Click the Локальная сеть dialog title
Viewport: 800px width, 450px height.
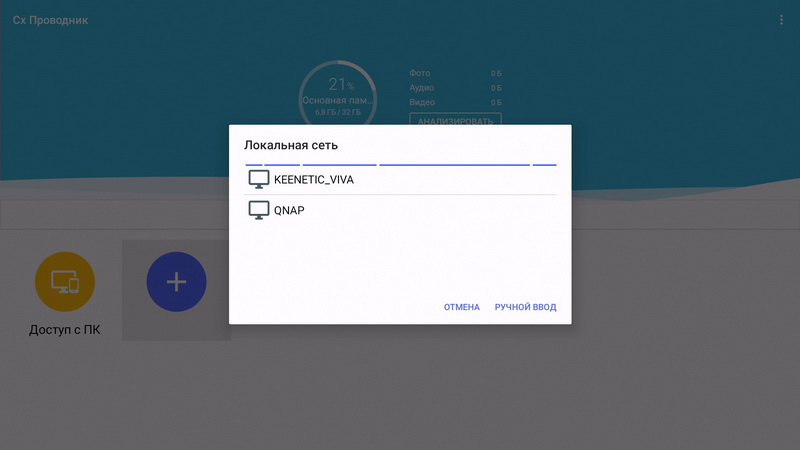pyautogui.click(x=291, y=145)
